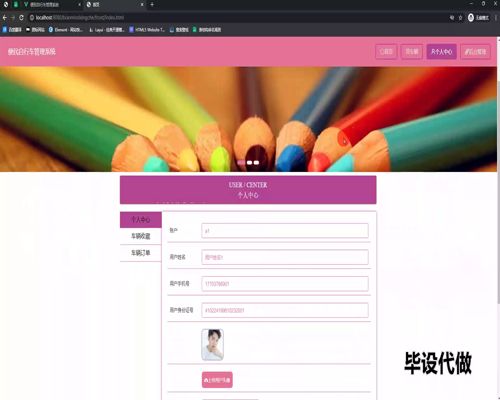Open the second nav button next to 首页
This screenshot has height=400, width=500.
click(x=412, y=52)
